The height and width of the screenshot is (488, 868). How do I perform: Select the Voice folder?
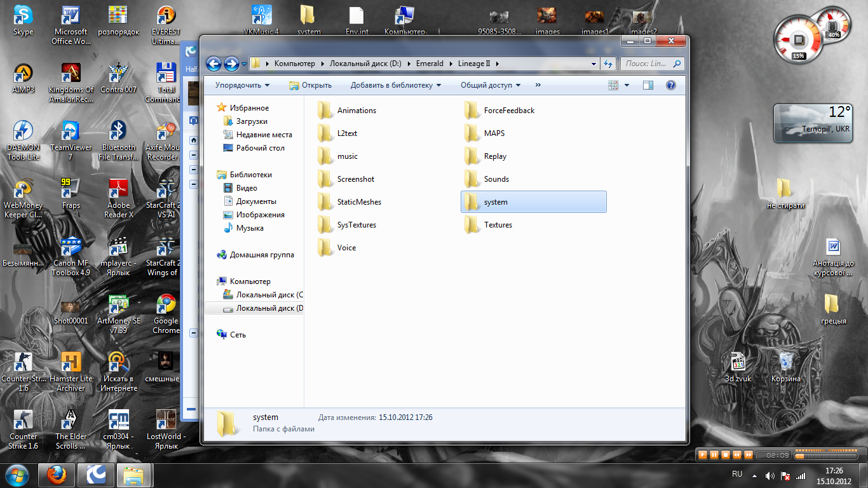(x=336, y=248)
